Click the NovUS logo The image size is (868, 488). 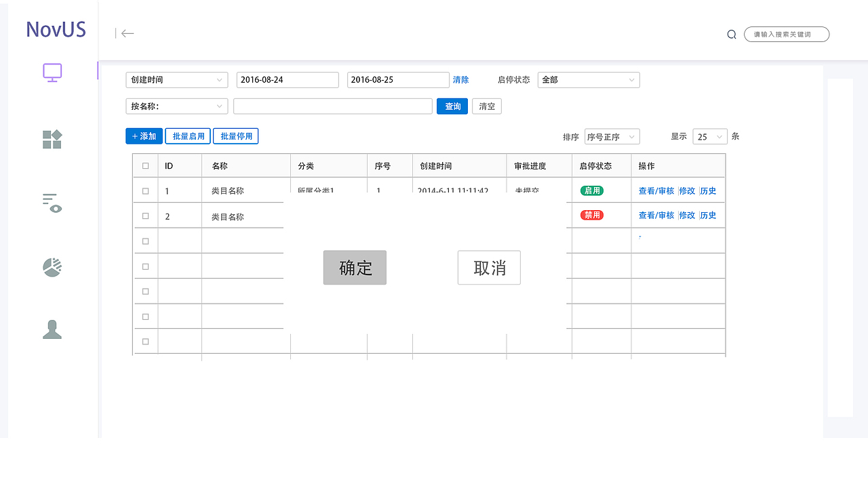pos(55,29)
